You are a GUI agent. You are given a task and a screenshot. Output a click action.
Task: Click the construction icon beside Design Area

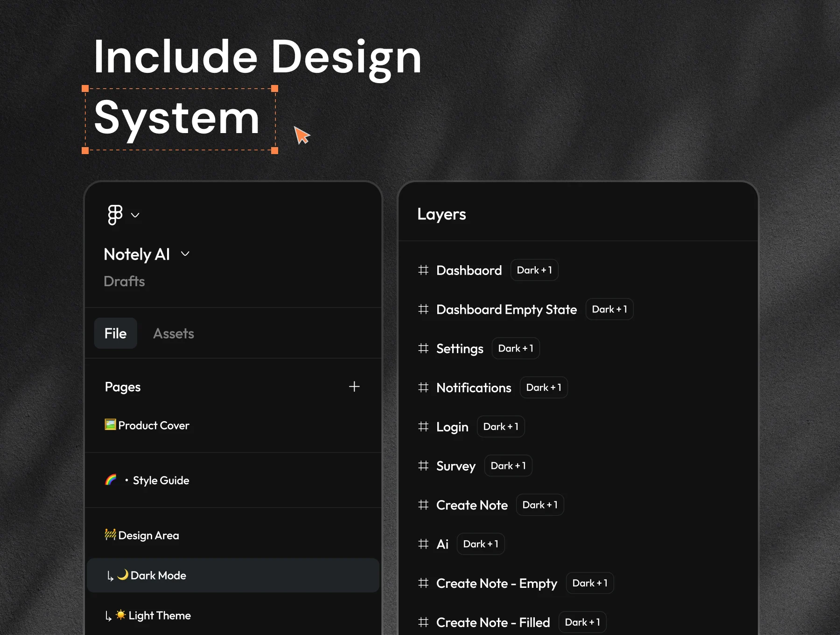110,534
